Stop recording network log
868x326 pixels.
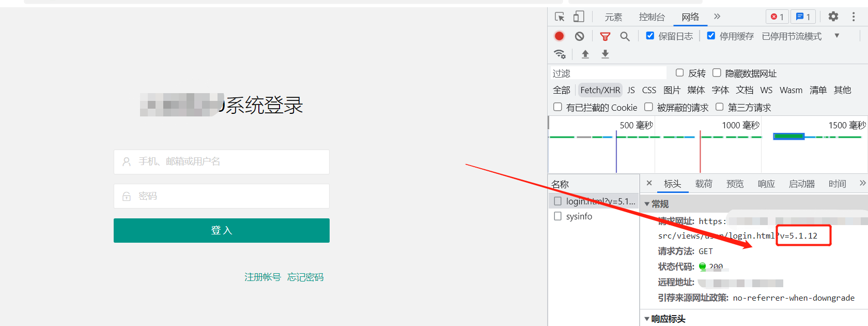pos(559,36)
